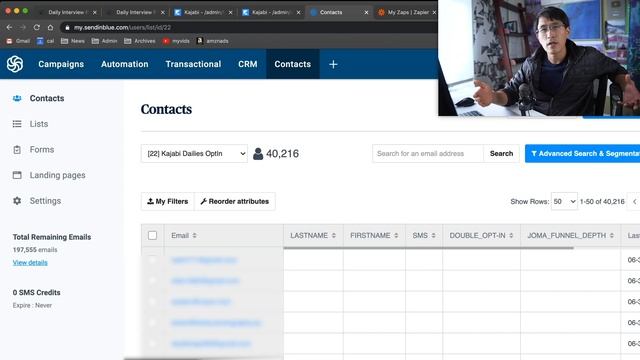Open the Campaigns menu

pos(61,64)
